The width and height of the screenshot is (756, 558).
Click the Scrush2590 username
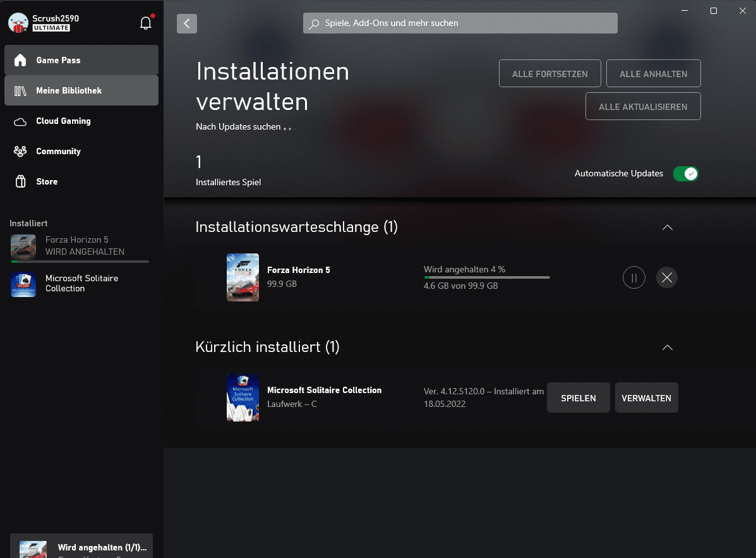click(x=56, y=18)
